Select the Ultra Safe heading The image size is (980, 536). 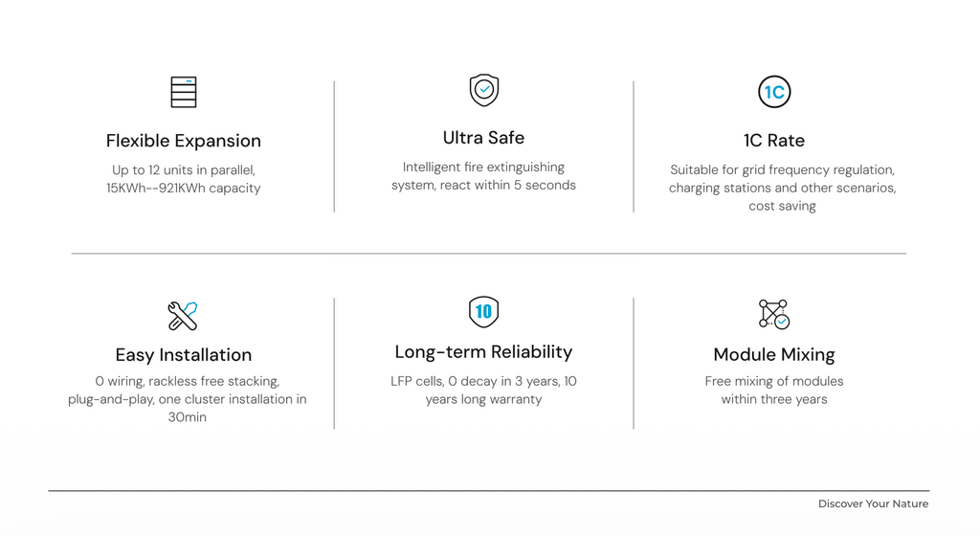pyautogui.click(x=483, y=138)
